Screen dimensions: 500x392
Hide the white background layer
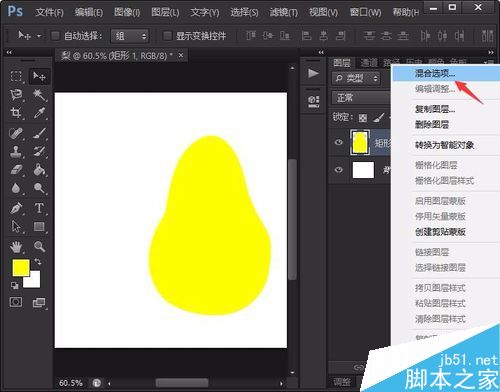(x=339, y=170)
